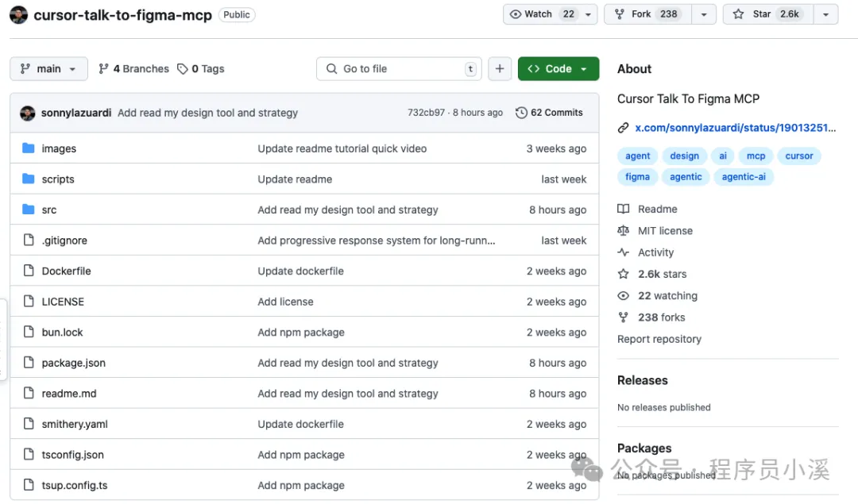Open the .gitignore file
The height and width of the screenshot is (504, 858).
(x=64, y=240)
